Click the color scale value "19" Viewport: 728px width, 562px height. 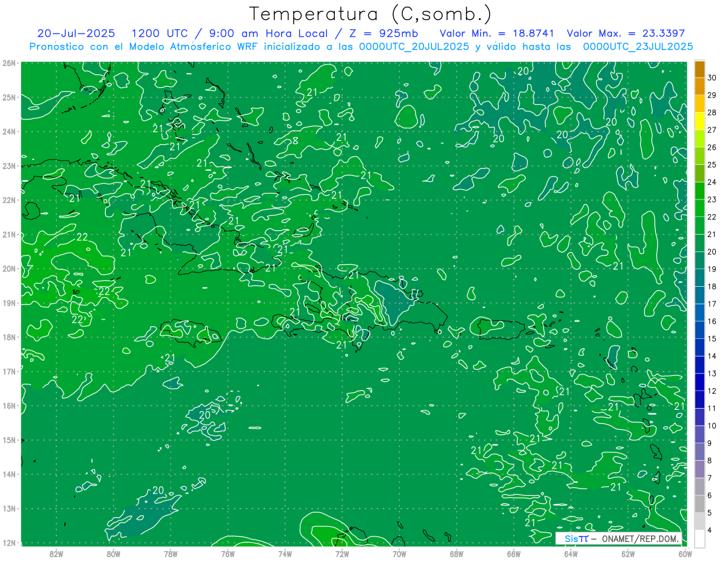[712, 269]
